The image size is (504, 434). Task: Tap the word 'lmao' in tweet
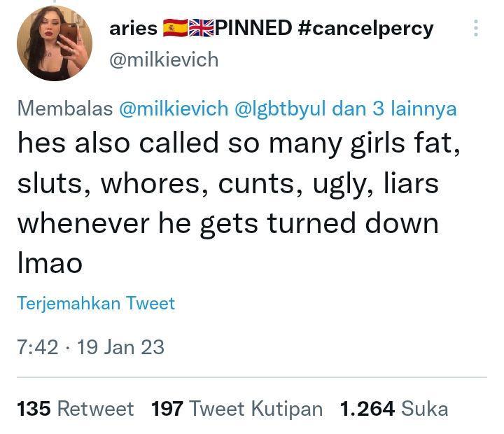(50, 262)
